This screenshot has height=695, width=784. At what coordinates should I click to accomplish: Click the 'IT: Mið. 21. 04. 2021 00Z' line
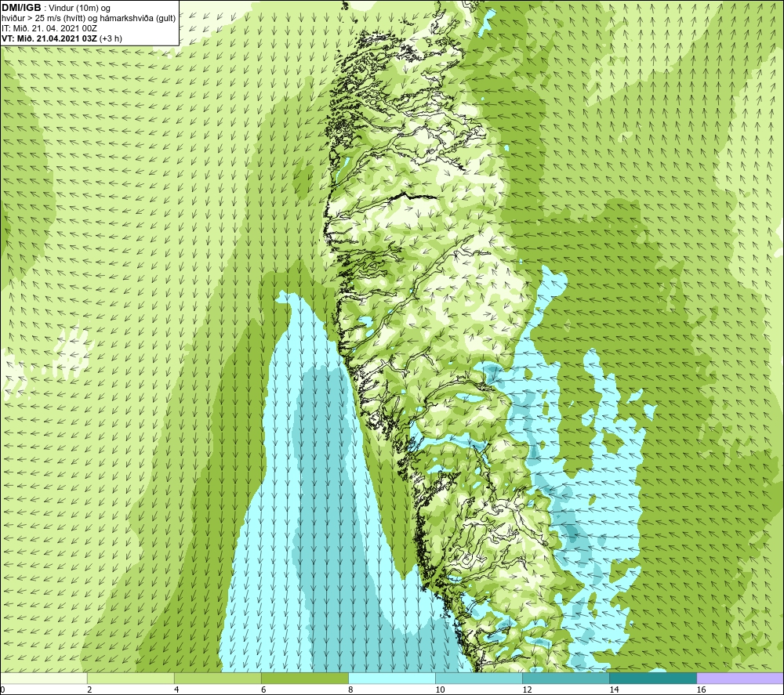click(49, 28)
